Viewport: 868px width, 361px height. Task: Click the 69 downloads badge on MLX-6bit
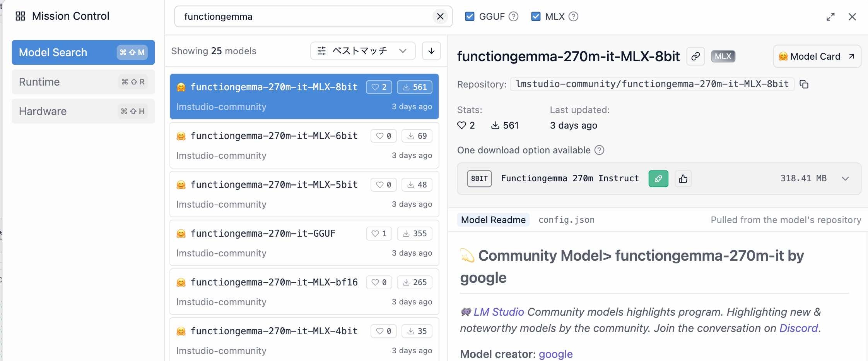(x=417, y=136)
